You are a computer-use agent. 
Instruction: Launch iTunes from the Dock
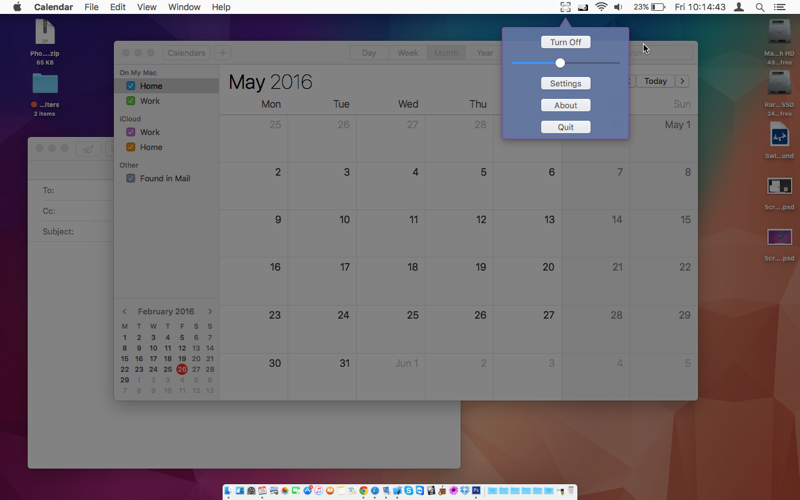click(318, 490)
